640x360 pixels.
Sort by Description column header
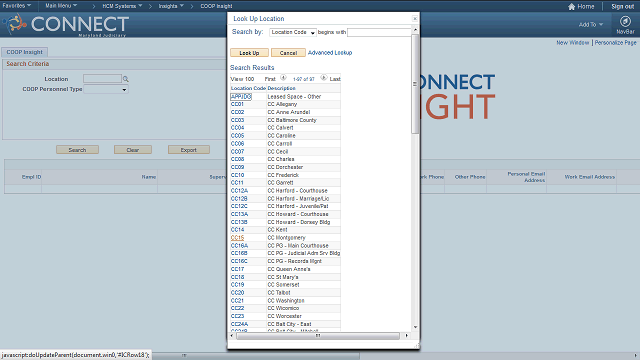[x=281, y=88]
